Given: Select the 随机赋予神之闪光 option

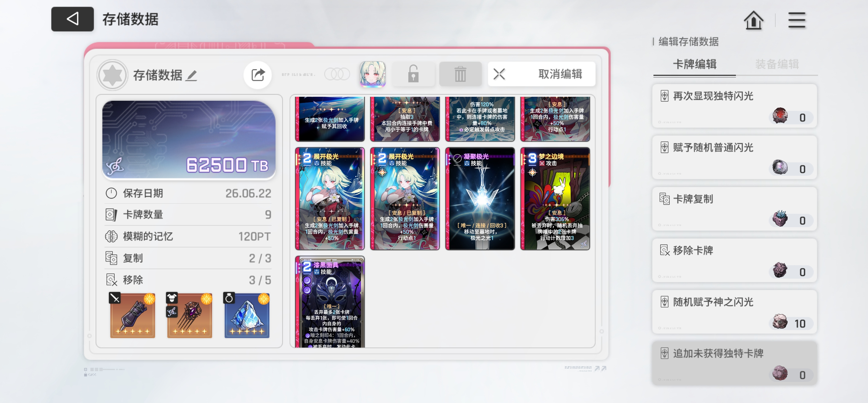Looking at the screenshot, I should point(735,312).
